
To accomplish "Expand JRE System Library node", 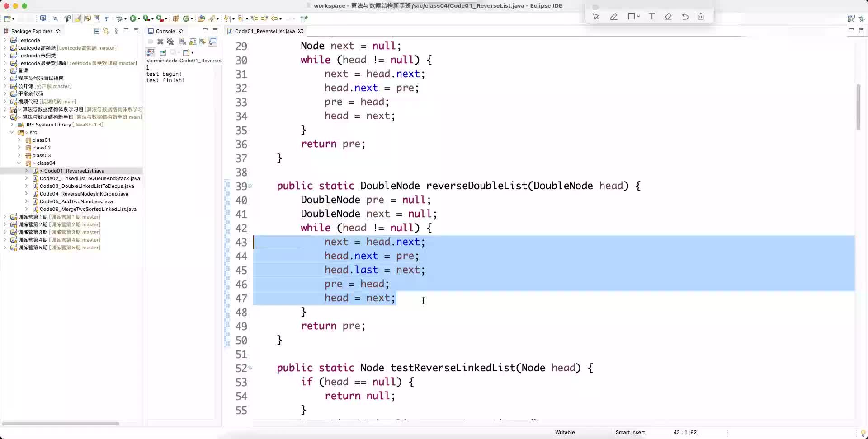I will click(12, 125).
